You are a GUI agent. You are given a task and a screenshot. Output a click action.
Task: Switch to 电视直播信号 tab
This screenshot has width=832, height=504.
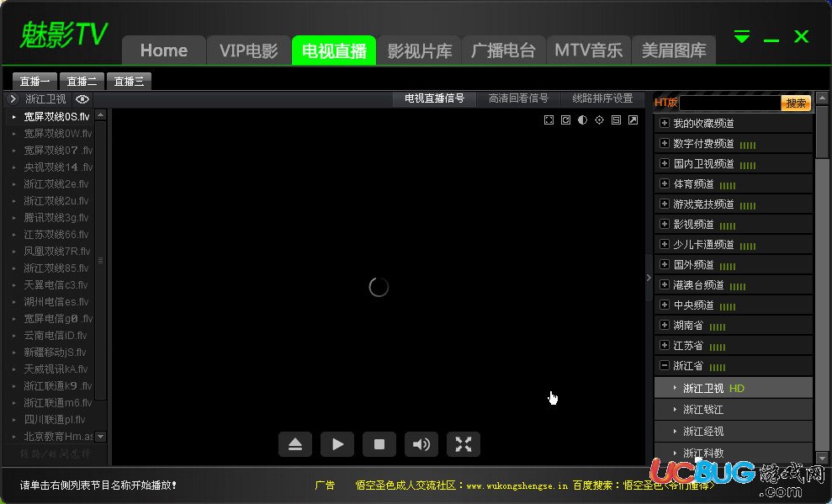(x=434, y=98)
